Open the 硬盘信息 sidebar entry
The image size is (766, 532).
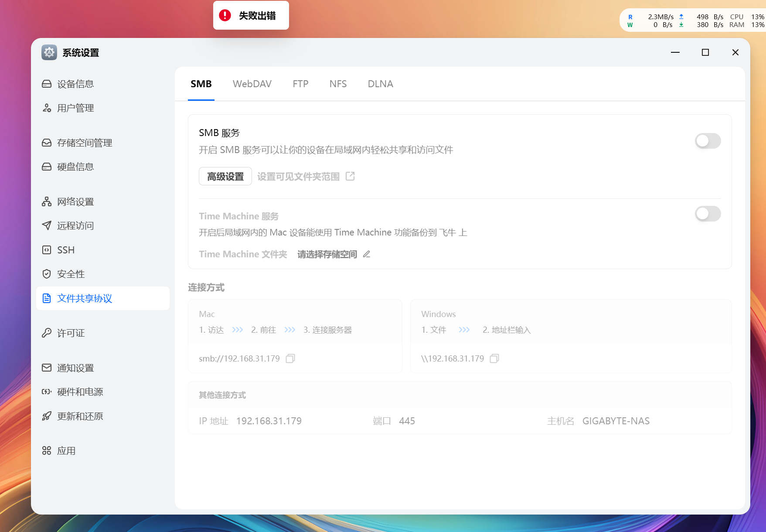(103, 167)
